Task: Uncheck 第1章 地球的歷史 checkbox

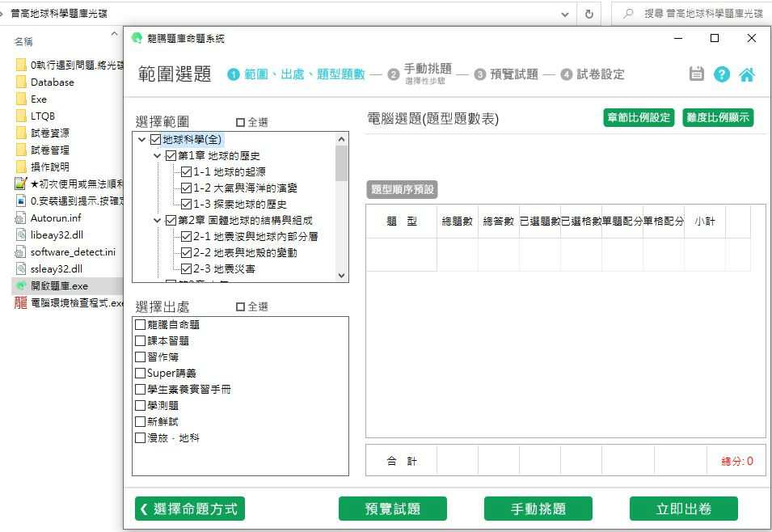Action: click(171, 156)
